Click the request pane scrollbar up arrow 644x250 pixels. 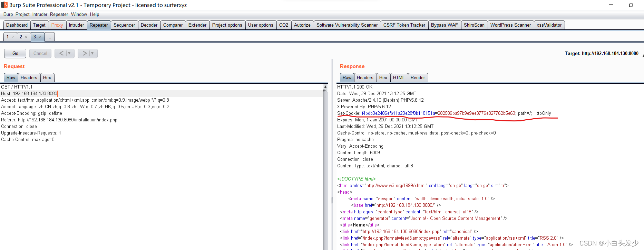(325, 87)
